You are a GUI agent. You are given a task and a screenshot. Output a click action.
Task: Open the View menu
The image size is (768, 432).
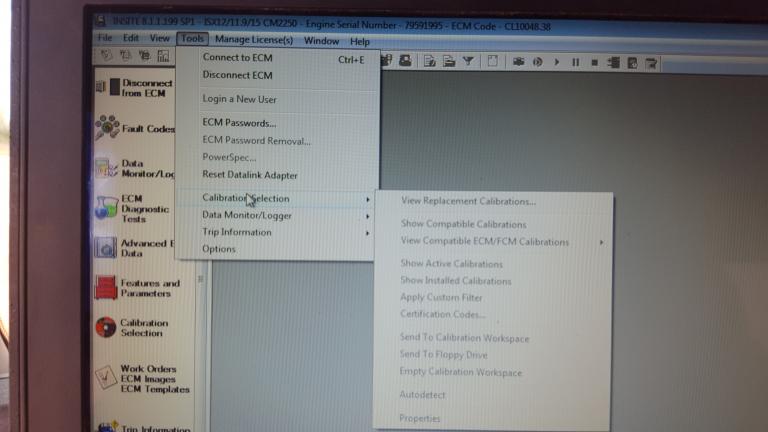point(160,38)
